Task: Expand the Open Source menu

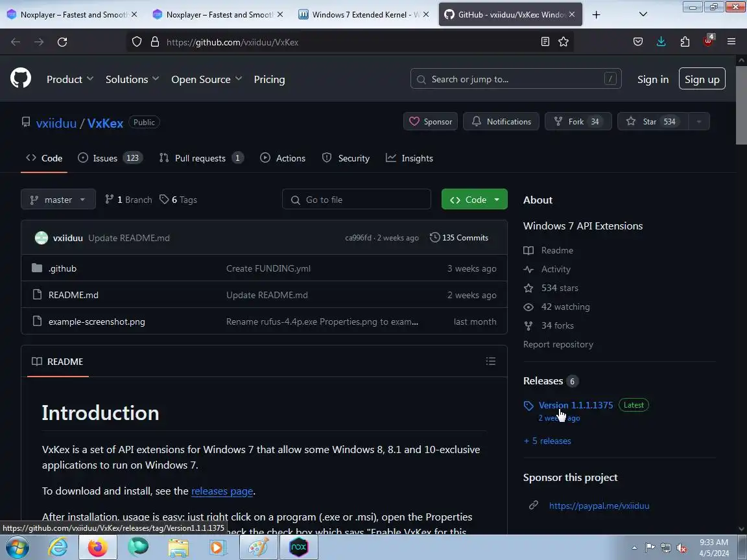Action: pyautogui.click(x=206, y=80)
